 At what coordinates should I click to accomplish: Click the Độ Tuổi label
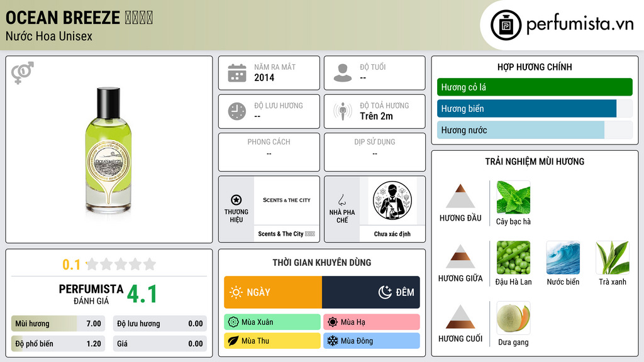click(373, 67)
